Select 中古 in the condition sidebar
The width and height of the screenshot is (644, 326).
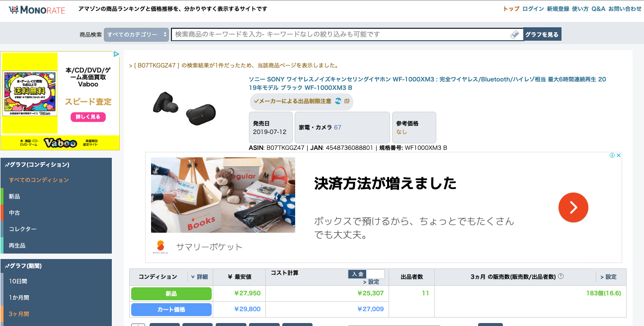(56, 213)
